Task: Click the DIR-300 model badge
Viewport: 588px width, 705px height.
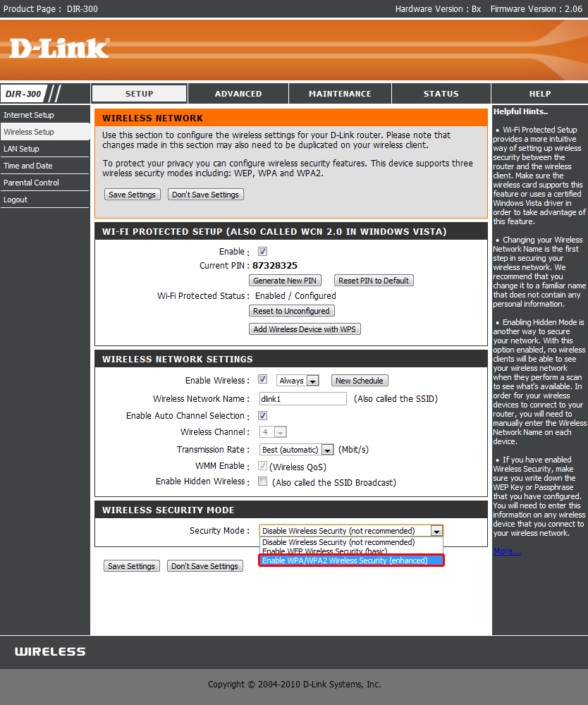Action: [x=23, y=94]
